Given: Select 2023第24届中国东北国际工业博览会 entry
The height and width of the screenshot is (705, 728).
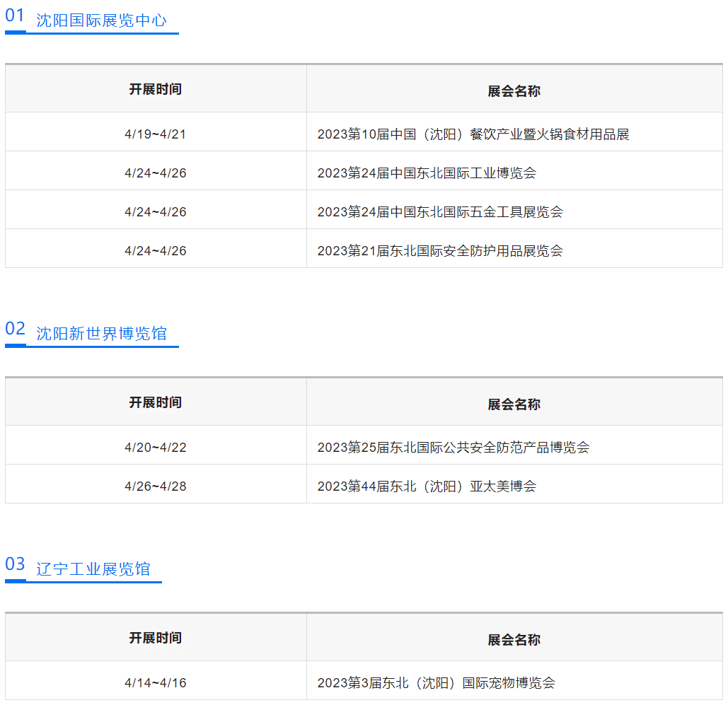Looking at the screenshot, I should (x=427, y=173).
